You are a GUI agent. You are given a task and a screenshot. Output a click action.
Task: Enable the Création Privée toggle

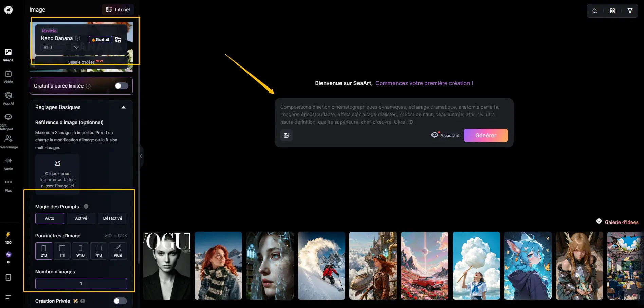(x=120, y=301)
